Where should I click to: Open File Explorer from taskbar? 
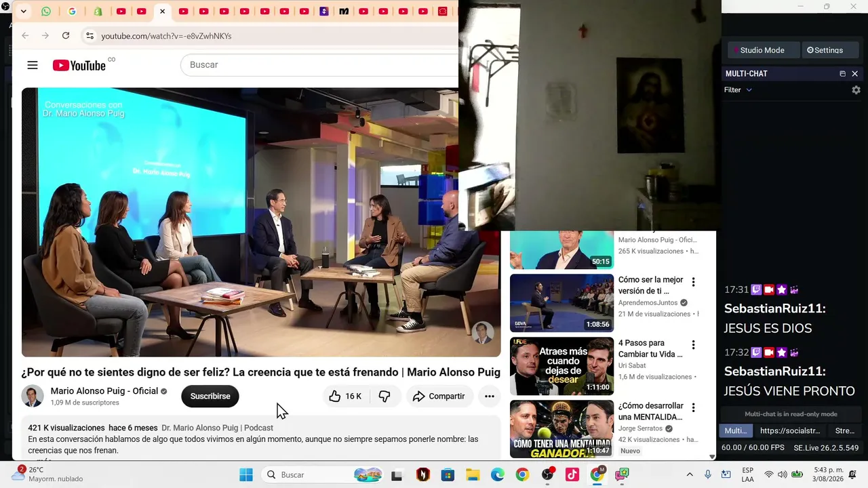473,474
